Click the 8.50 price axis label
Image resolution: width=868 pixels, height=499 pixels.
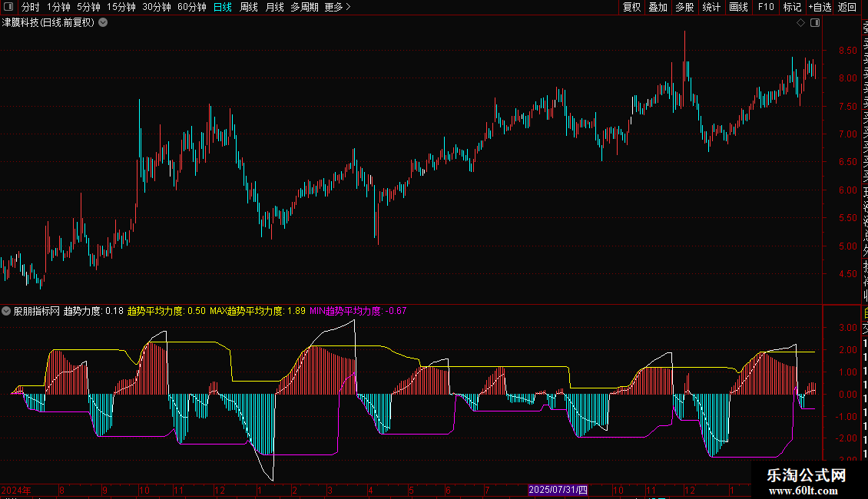(x=847, y=51)
